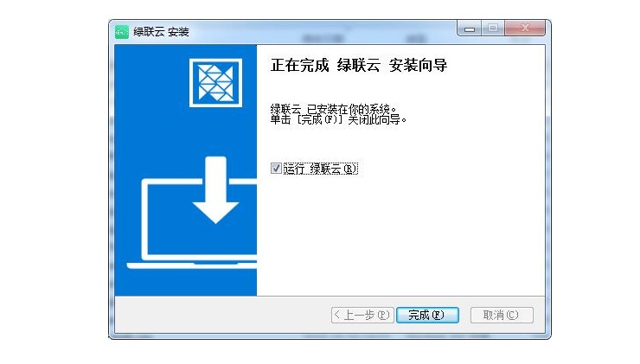The height and width of the screenshot is (364, 640).
Task: Close the installer with the red X
Action: [525, 29]
